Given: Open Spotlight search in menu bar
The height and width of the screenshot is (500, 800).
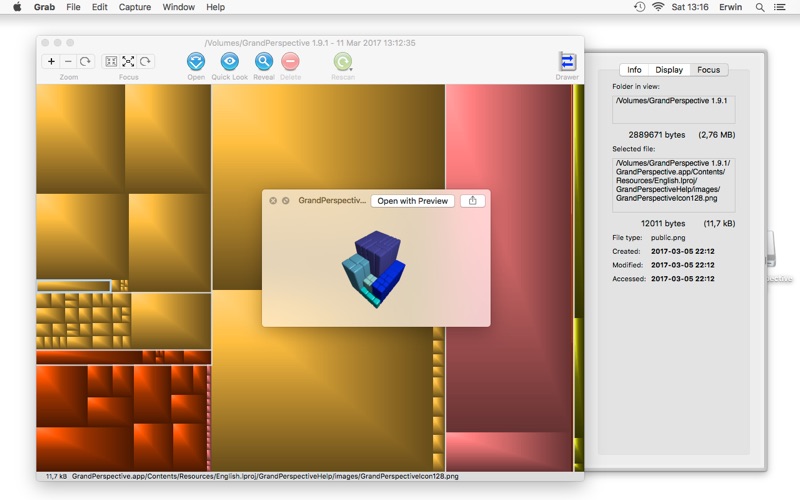Looking at the screenshot, I should coord(760,7).
